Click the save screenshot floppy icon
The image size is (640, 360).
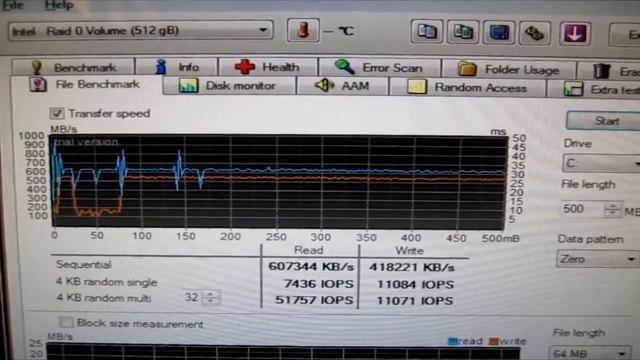pyautogui.click(x=498, y=32)
